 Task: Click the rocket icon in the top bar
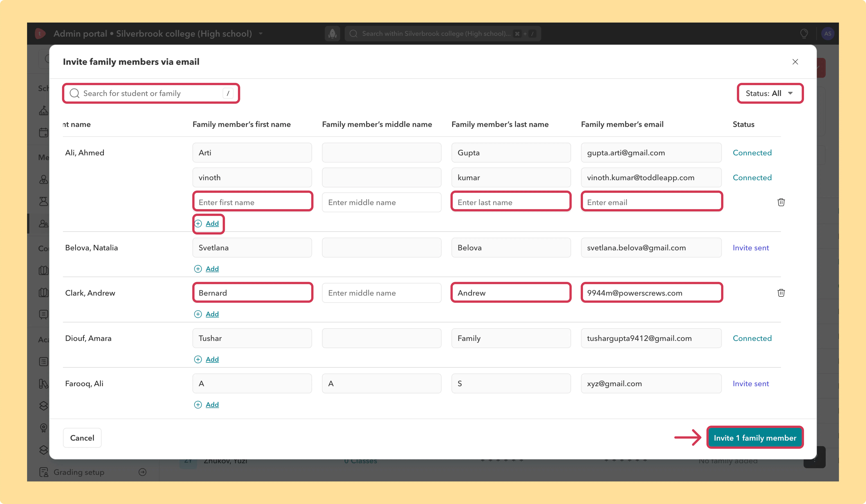[332, 34]
